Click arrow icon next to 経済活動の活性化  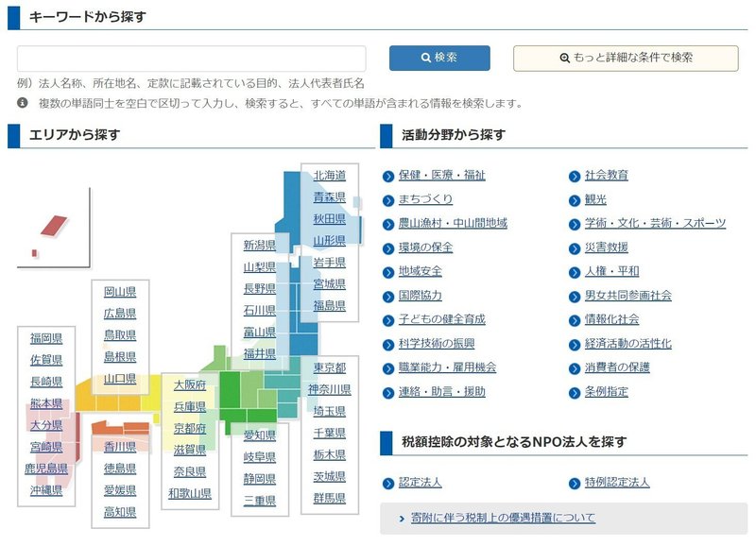tap(575, 345)
